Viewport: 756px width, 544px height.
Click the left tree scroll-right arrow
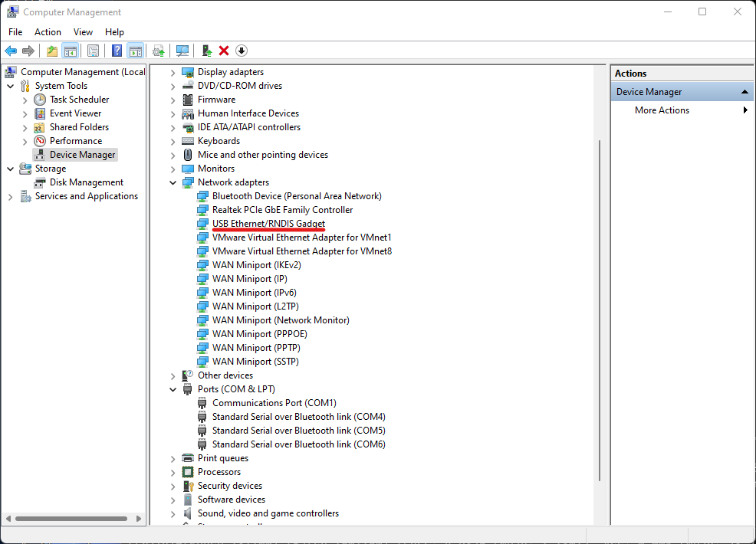pyautogui.click(x=139, y=519)
